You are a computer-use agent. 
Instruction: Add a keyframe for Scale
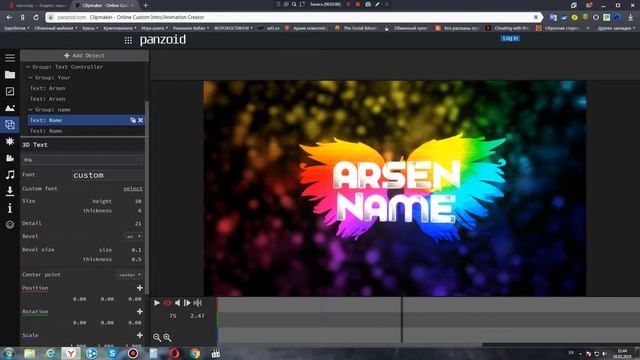(x=140, y=335)
